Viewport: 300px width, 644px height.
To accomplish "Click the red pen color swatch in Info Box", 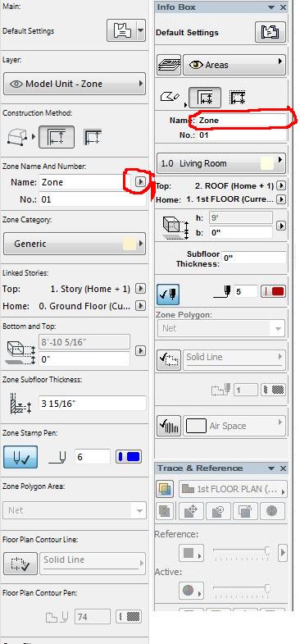I will coord(273,291).
